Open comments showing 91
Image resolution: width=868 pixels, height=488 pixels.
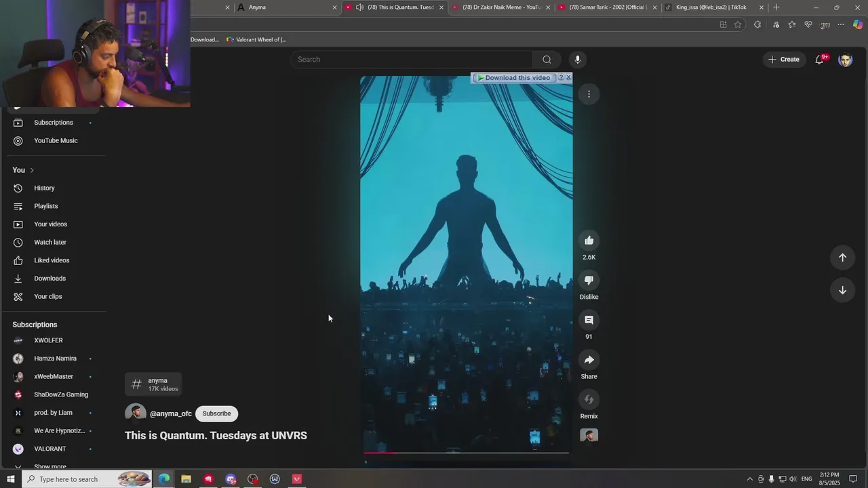(589, 320)
